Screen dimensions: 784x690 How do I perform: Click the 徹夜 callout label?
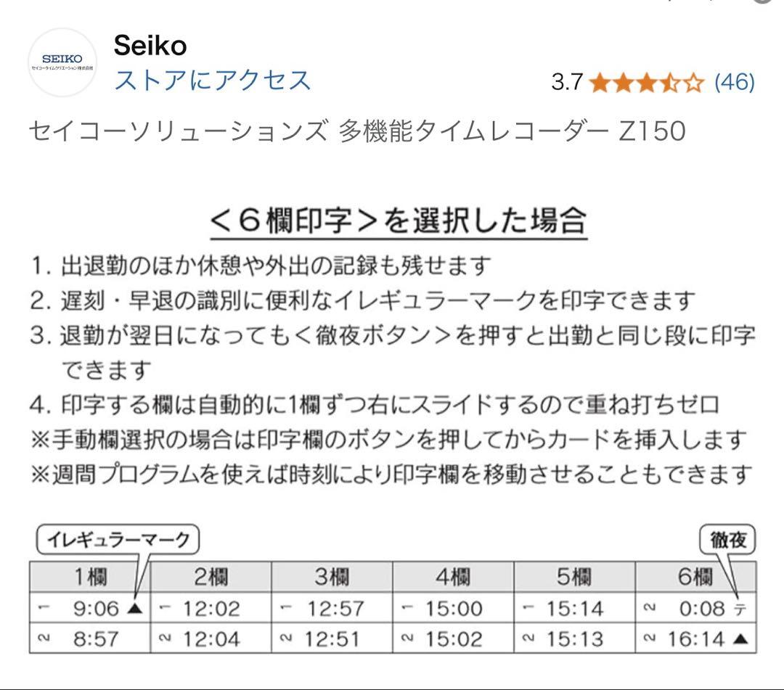click(x=730, y=539)
